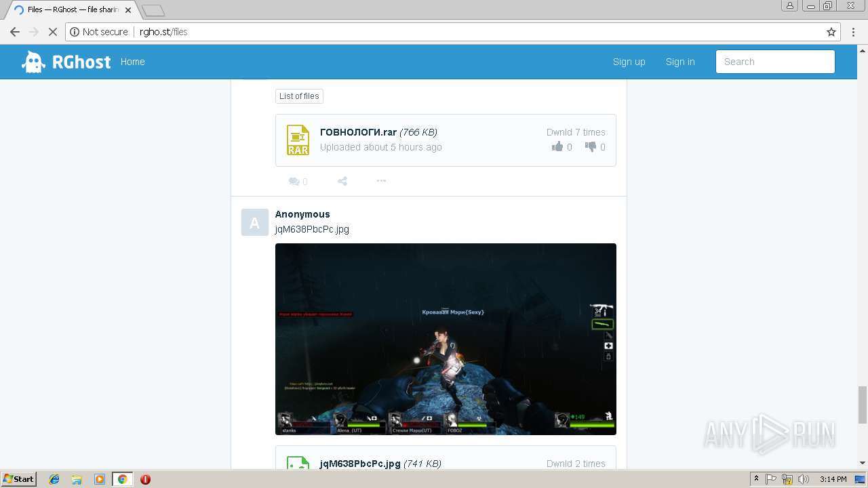Open the Home link in the header
The image size is (868, 488).
click(x=132, y=62)
